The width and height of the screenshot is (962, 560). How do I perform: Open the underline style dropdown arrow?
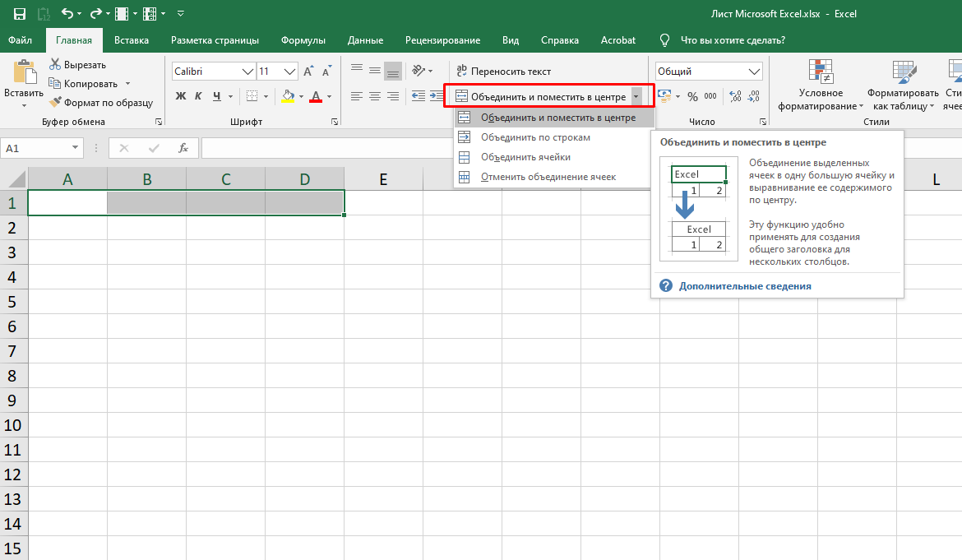(x=231, y=96)
